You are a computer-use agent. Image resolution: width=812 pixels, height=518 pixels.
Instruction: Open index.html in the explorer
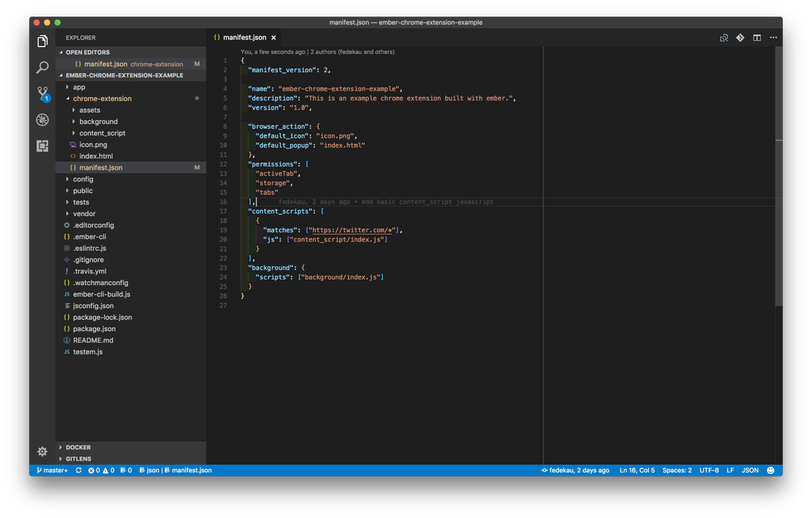click(131, 156)
